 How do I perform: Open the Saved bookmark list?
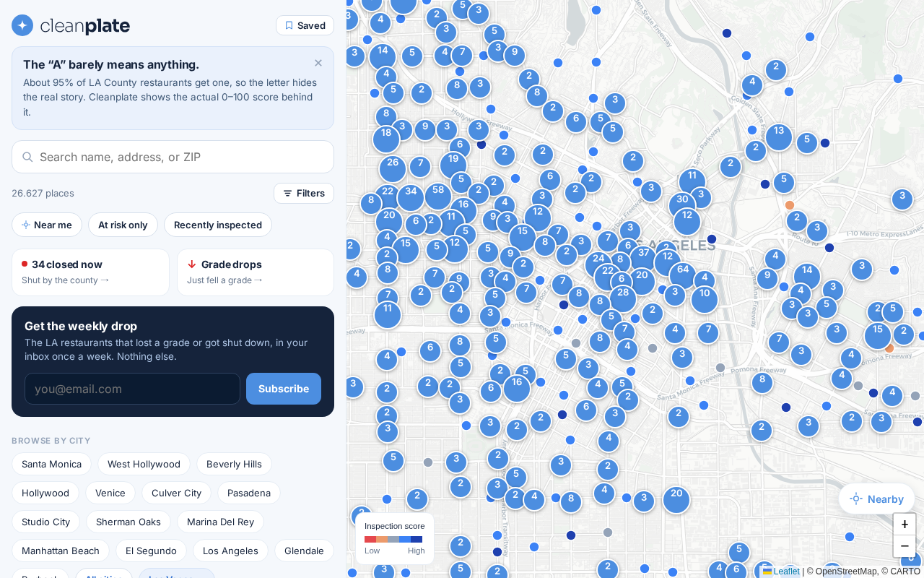[305, 25]
